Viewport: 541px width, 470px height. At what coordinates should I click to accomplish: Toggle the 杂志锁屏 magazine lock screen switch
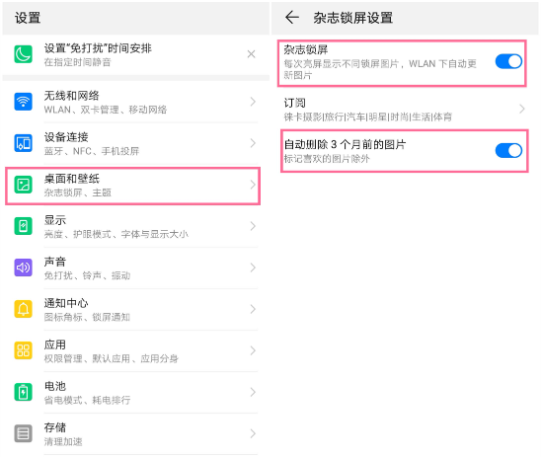(x=509, y=62)
